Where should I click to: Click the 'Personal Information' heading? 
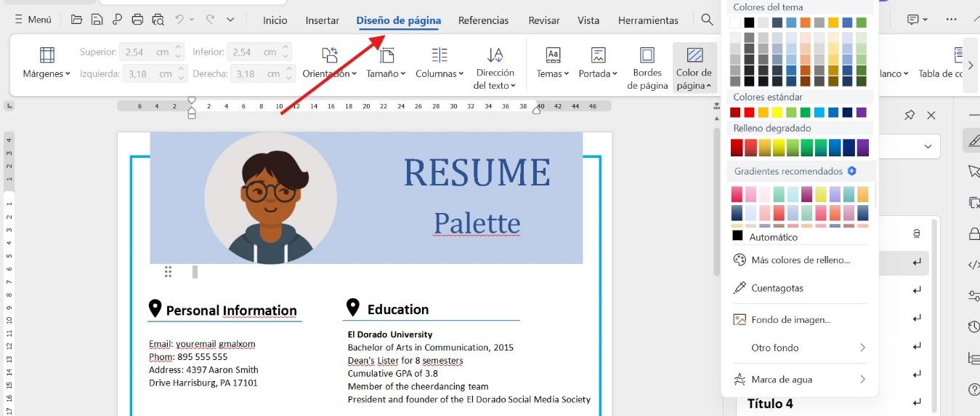231,311
